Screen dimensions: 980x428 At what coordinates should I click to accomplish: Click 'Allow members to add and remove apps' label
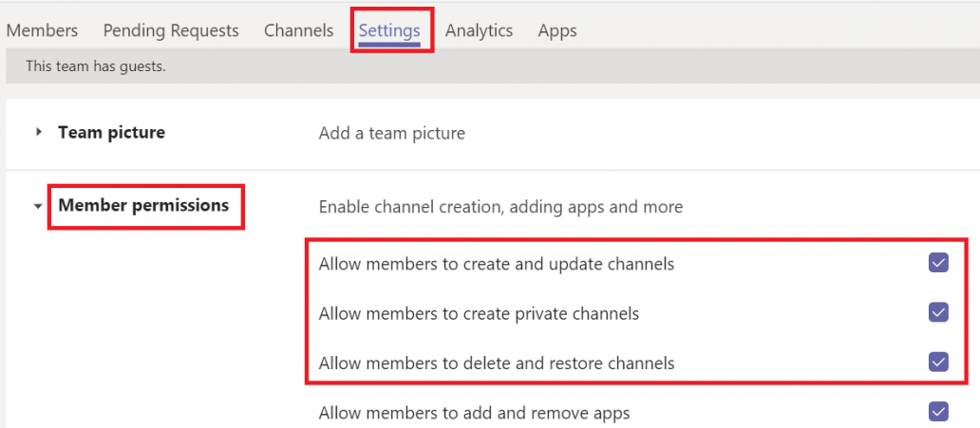point(475,413)
